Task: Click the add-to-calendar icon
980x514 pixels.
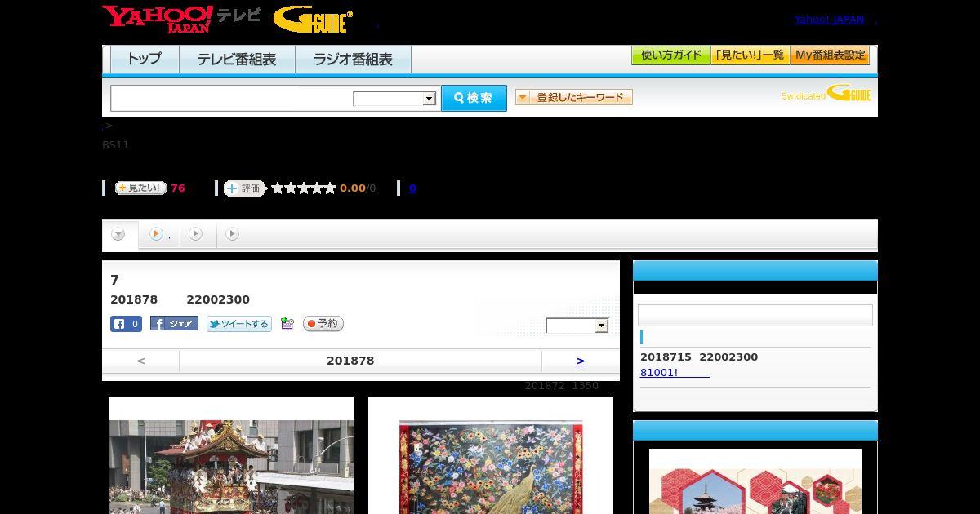Action: coord(287,323)
